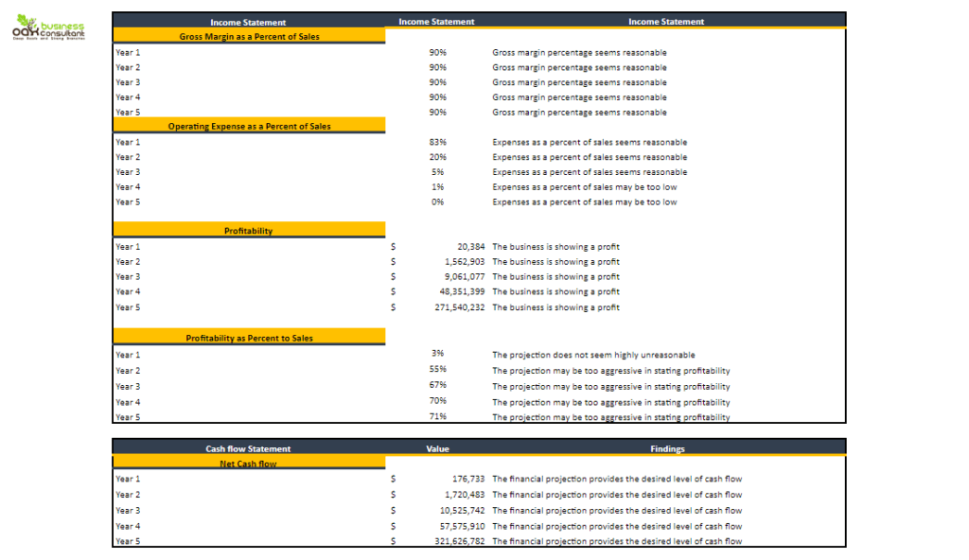Click Year 2 'projection may be too aggressive' finding
The width and height of the screenshot is (969, 560).
point(610,371)
